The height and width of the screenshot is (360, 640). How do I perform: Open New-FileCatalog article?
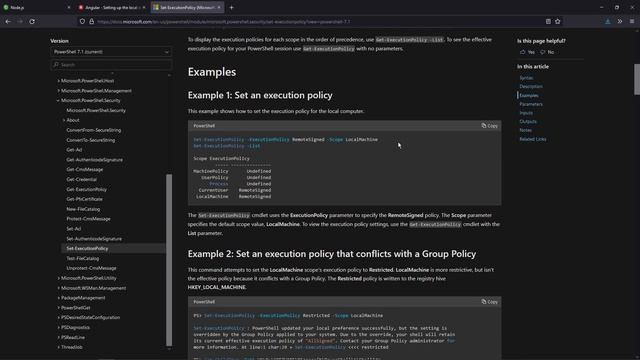click(x=83, y=209)
